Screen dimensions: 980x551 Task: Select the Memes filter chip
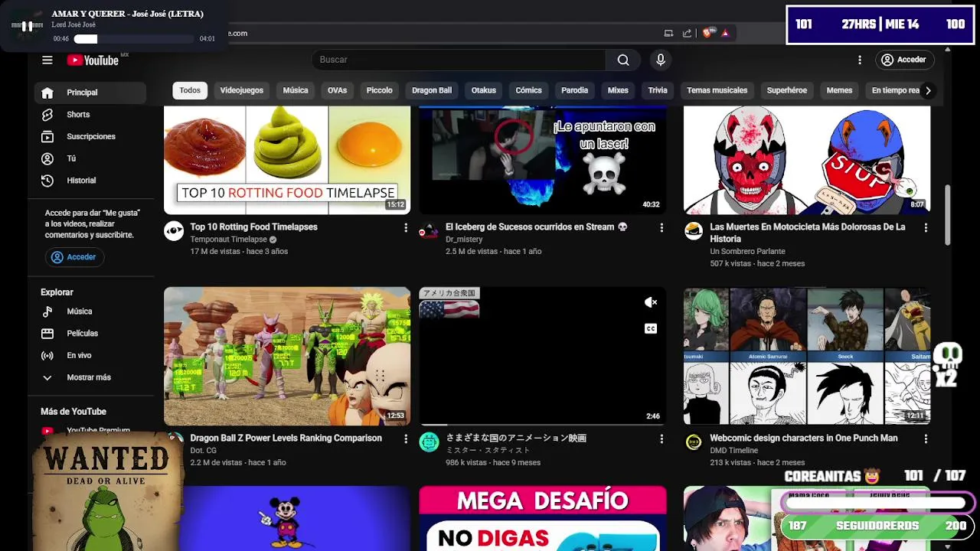pos(839,90)
